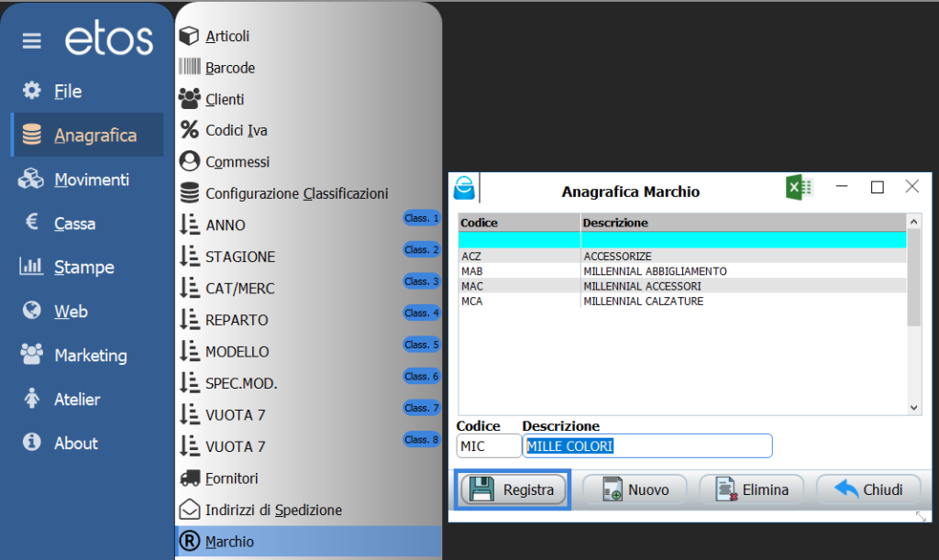Click the Indirizzi di Spedizione envelope icon
This screenshot has width=939, height=560.
pyautogui.click(x=190, y=510)
